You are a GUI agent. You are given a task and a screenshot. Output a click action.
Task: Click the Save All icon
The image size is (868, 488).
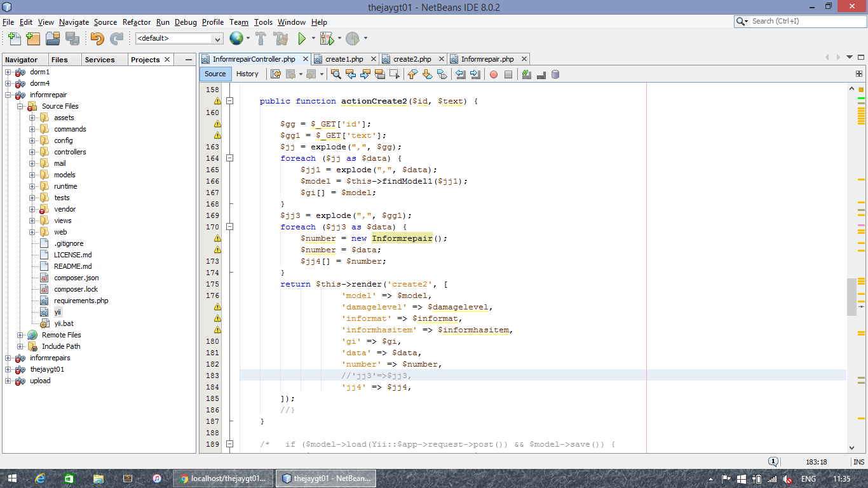pyautogui.click(x=72, y=38)
